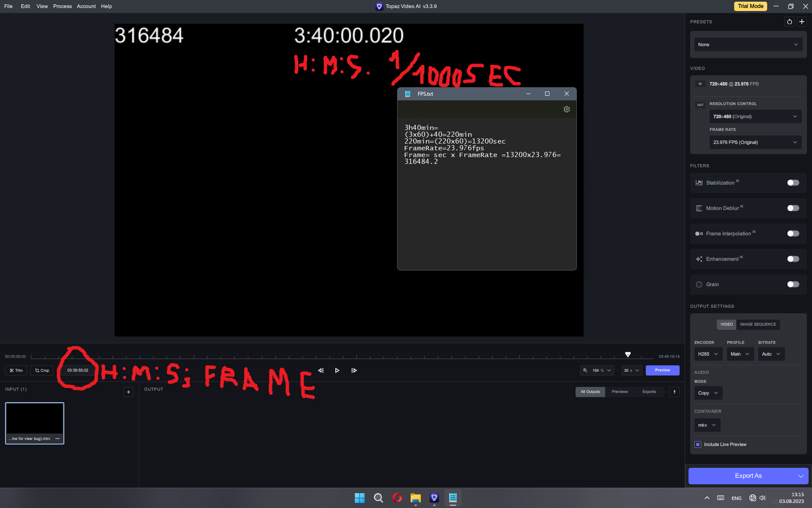Show hidden system tray icons
Screen dimensions: 812x508
point(707,498)
